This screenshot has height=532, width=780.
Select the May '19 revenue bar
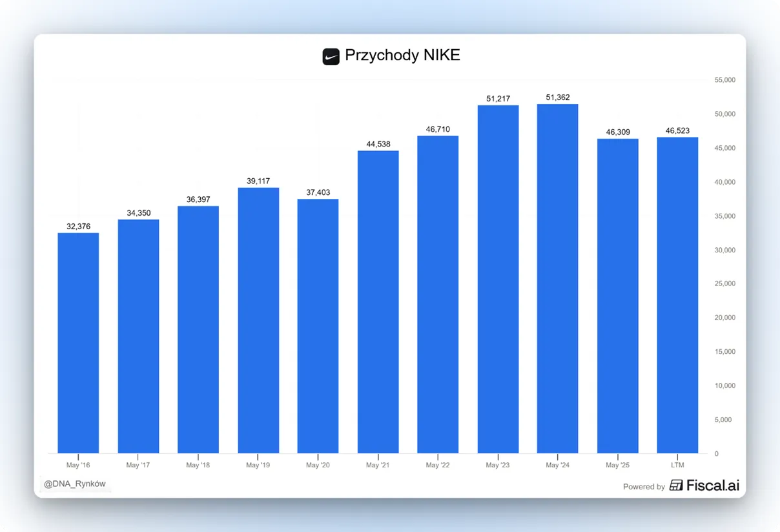click(x=258, y=320)
